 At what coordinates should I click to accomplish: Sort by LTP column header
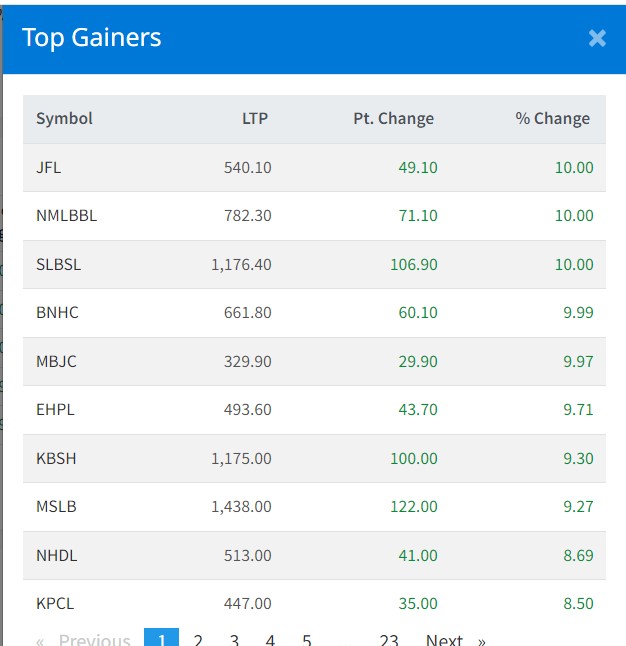coord(254,118)
